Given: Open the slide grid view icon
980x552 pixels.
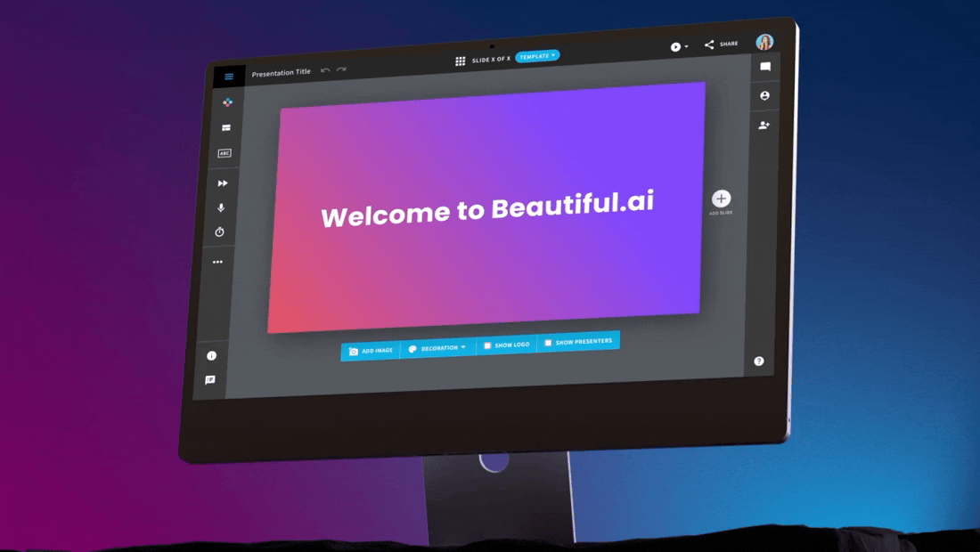Looking at the screenshot, I should tap(461, 61).
